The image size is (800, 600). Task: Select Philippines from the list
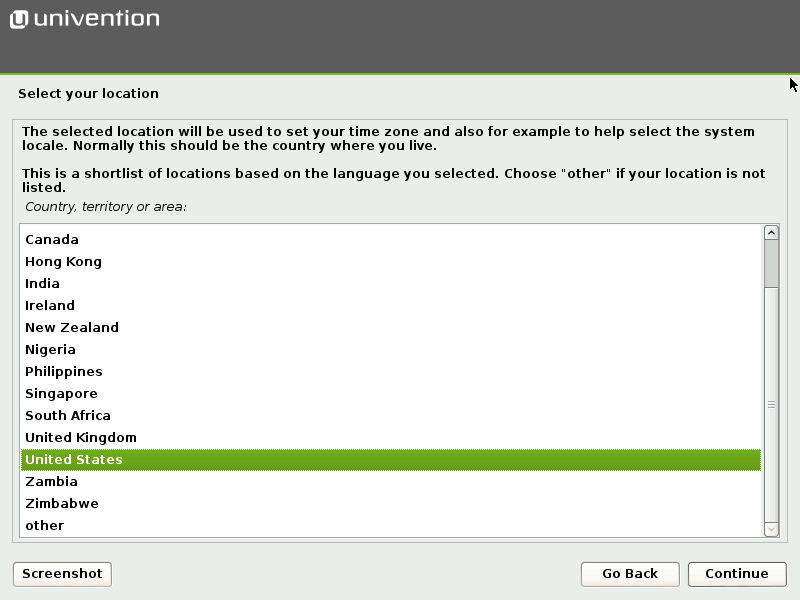pos(64,372)
